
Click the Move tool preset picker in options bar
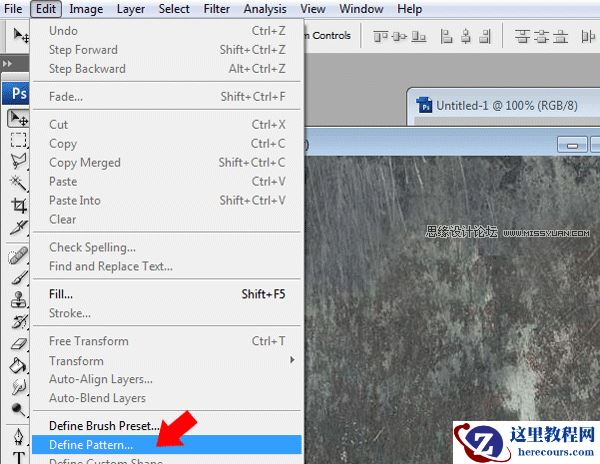(21, 36)
